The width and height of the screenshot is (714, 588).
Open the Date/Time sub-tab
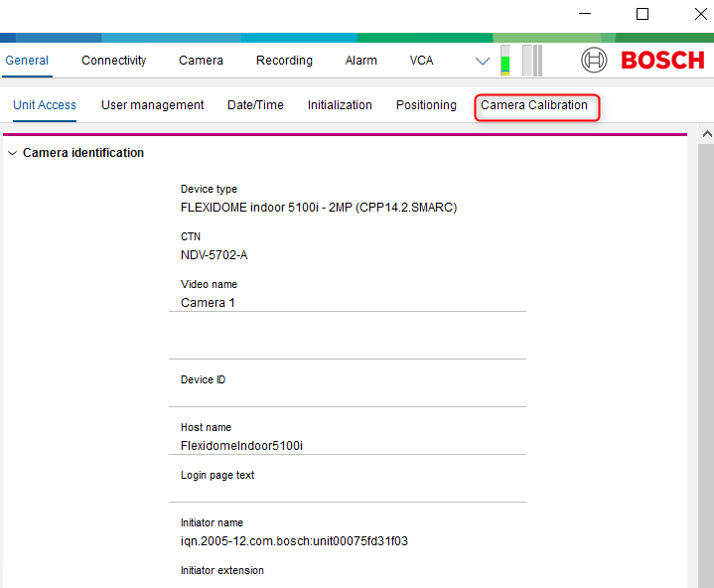pos(255,105)
